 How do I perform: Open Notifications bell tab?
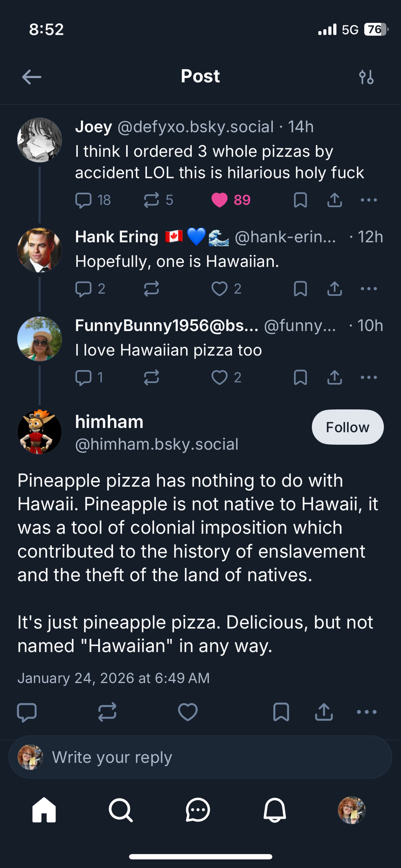pos(275,810)
